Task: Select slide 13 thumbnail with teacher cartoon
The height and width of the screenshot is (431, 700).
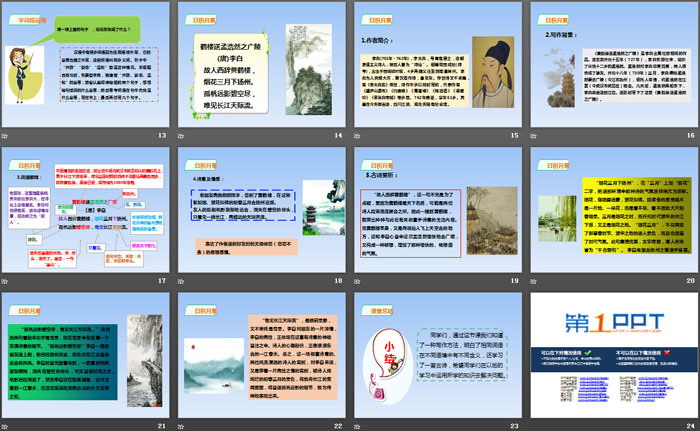Action: coord(86,65)
